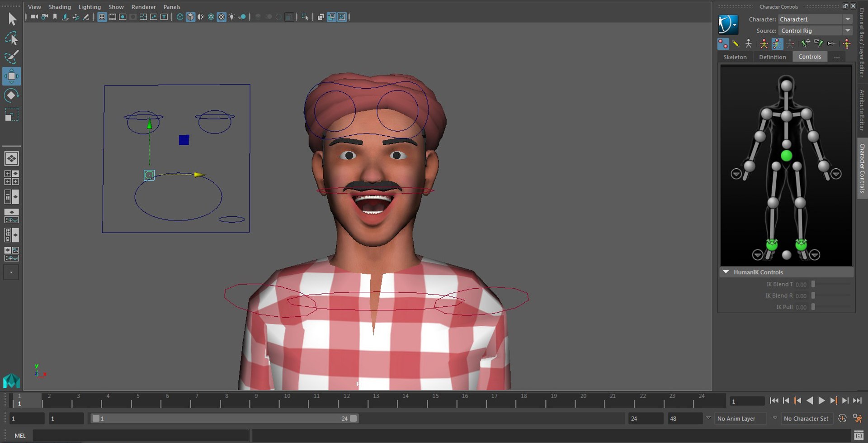
Task: Toggle Use All Lights in viewport
Action: (x=232, y=17)
